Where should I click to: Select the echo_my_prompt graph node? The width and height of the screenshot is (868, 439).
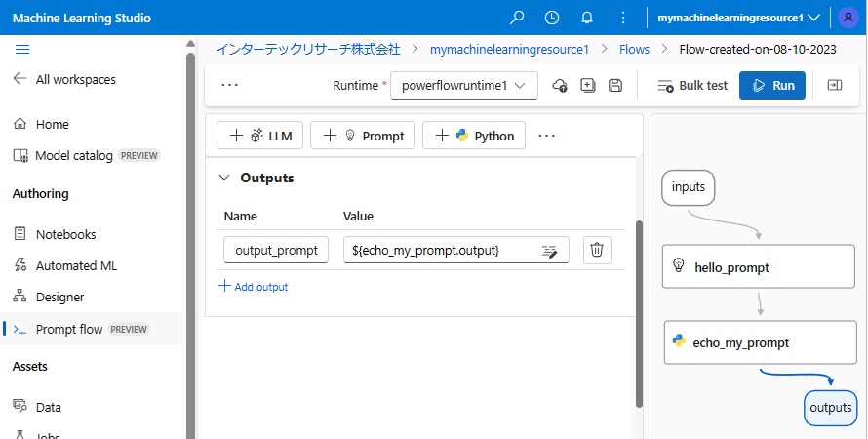[x=760, y=342]
